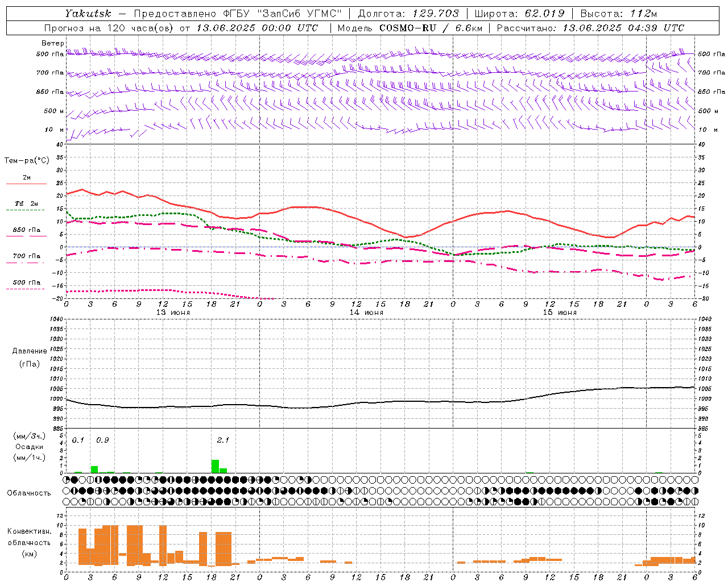Click the '0.1' precipitation total value
This screenshot has width=728, height=582.
click(x=78, y=440)
